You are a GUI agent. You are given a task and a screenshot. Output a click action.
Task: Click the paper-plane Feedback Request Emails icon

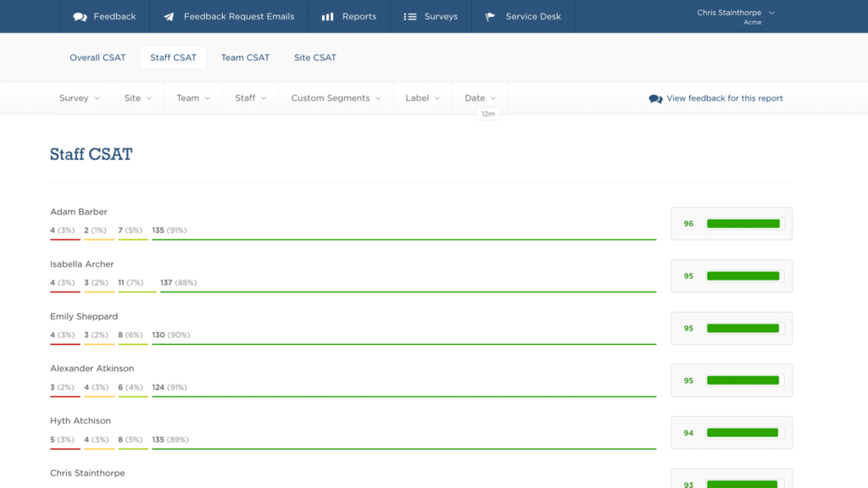click(x=168, y=16)
